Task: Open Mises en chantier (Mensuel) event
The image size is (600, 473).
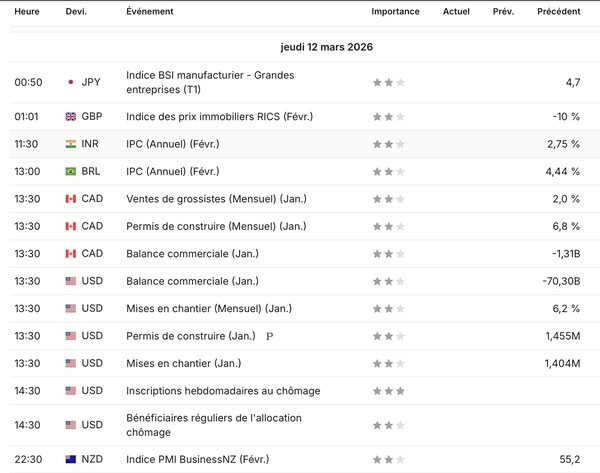Action: click(x=209, y=308)
